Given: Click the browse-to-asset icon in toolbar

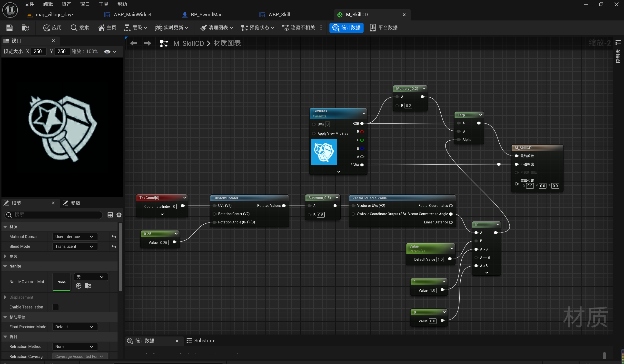Looking at the screenshot, I should pos(25,28).
